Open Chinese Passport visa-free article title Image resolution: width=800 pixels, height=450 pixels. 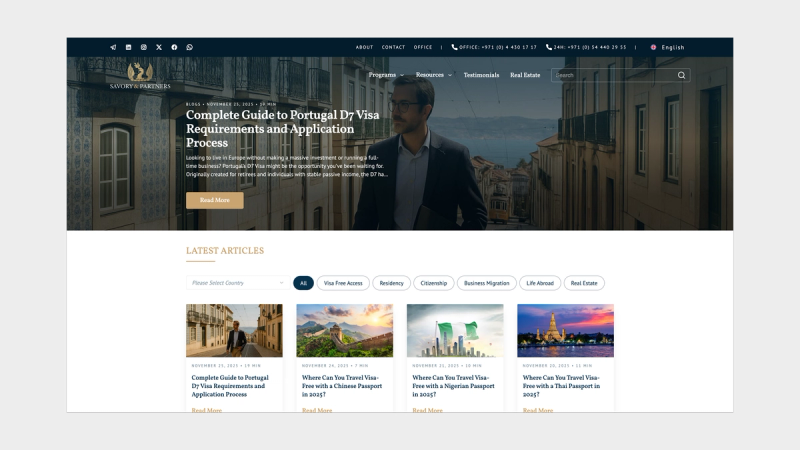coord(342,386)
